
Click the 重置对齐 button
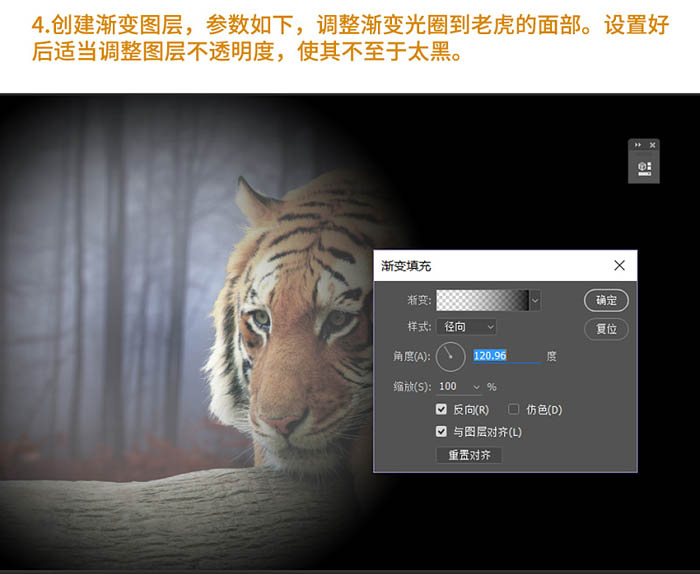pos(469,455)
